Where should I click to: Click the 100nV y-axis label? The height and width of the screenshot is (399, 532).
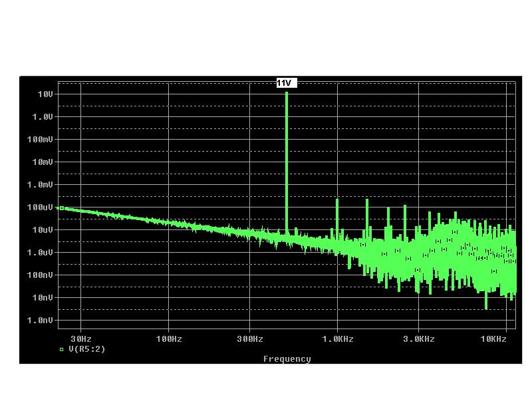tap(40, 275)
